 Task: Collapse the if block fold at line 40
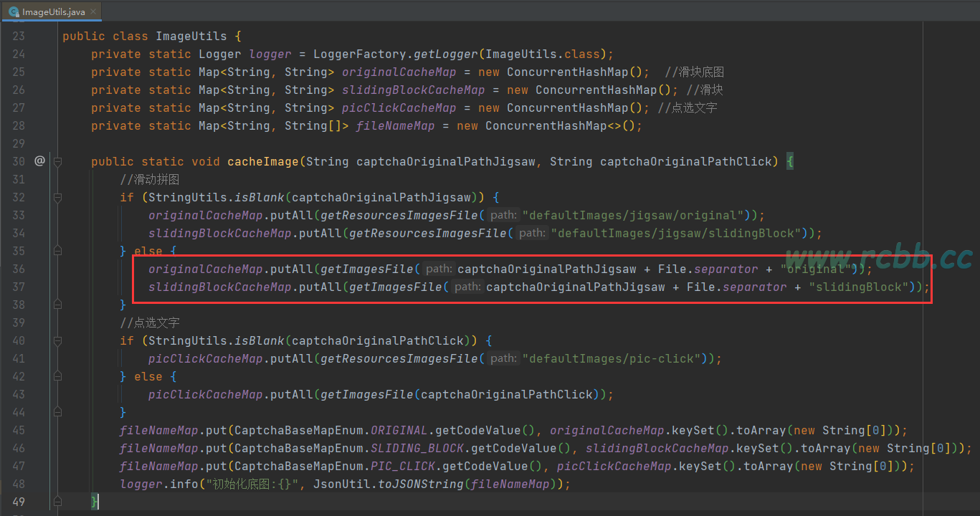[x=57, y=340]
